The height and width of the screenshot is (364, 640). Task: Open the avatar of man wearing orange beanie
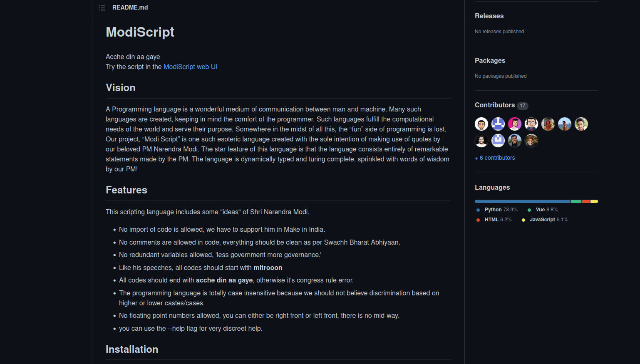531,141
